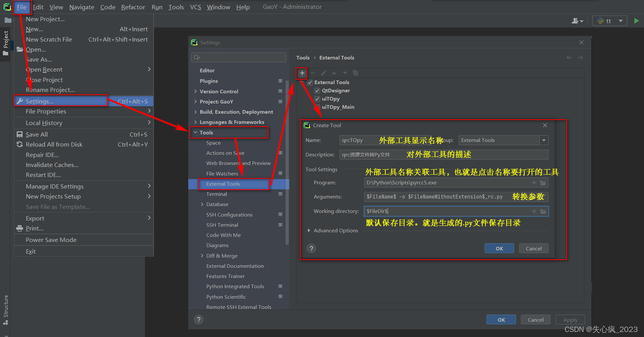Toggle the External Tools group checkbox
Screen dimensions: 644x337
click(x=310, y=82)
